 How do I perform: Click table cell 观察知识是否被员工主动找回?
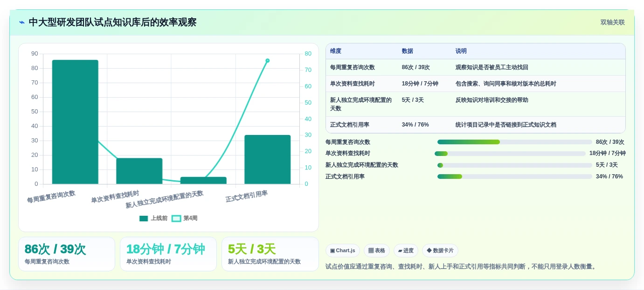tap(492, 67)
